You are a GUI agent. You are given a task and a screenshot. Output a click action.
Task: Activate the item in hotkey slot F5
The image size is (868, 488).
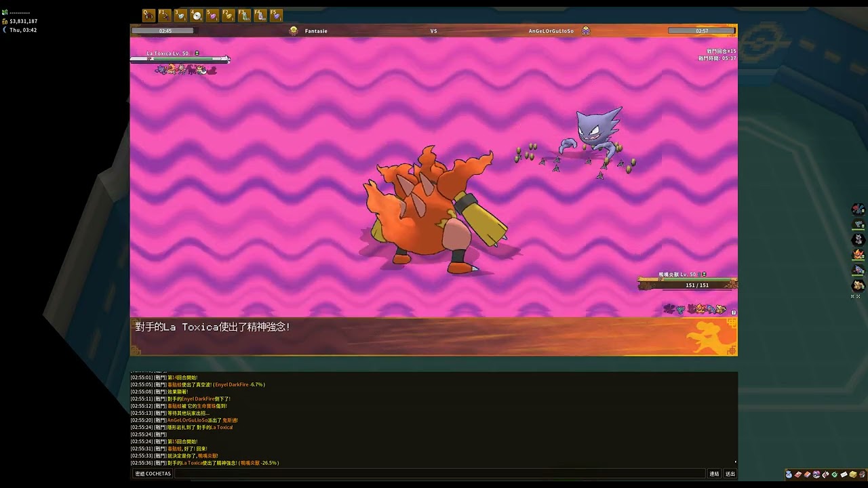(276, 15)
